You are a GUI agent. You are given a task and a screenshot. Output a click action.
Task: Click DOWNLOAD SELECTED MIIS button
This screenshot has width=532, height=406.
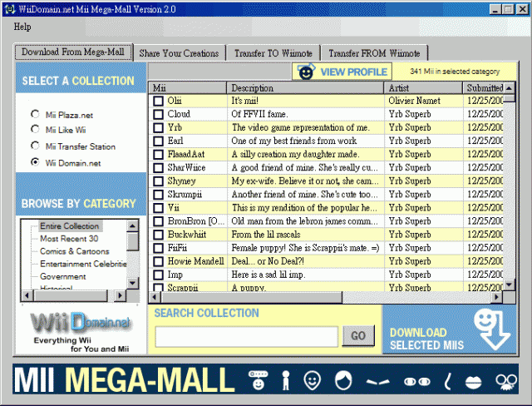click(x=450, y=329)
